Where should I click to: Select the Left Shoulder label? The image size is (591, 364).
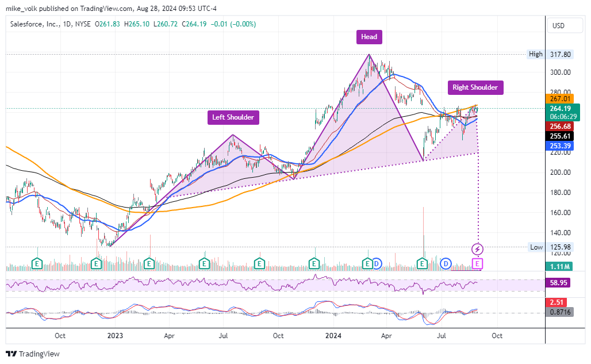[x=233, y=117]
